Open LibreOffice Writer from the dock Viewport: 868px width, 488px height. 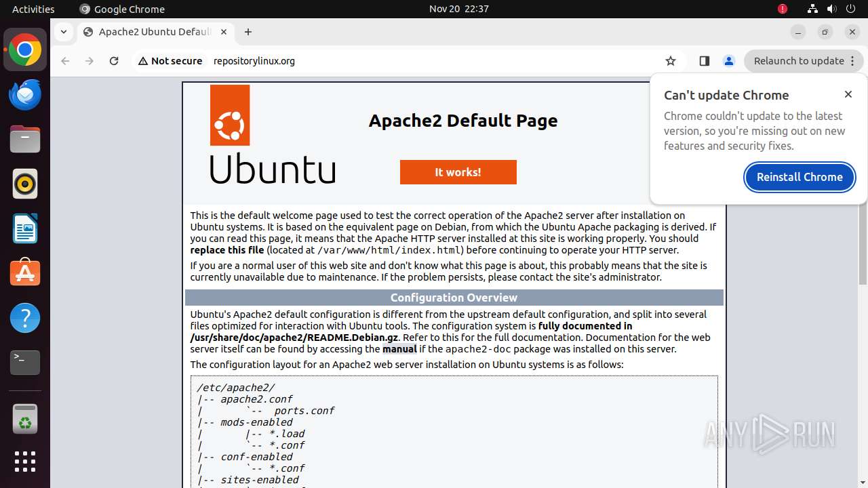coord(25,228)
